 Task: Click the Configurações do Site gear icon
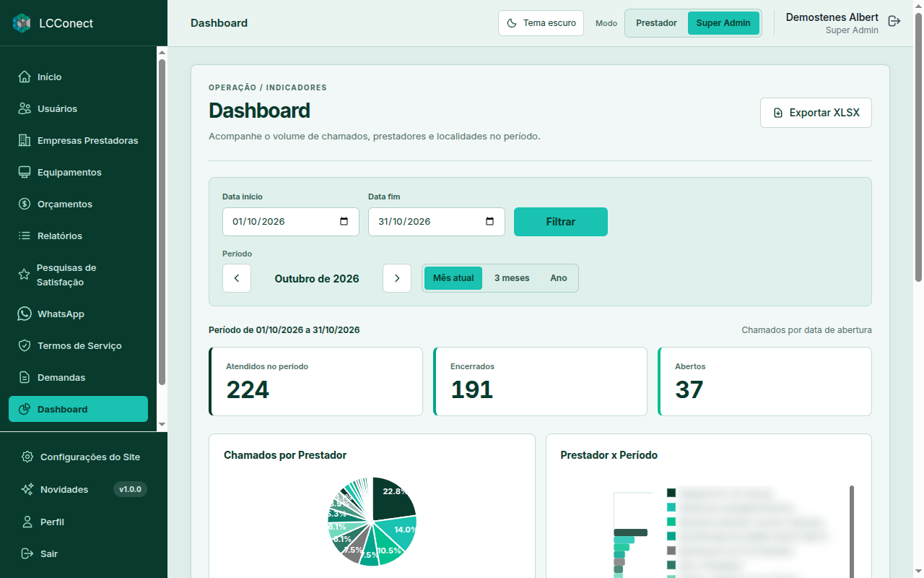(x=27, y=457)
